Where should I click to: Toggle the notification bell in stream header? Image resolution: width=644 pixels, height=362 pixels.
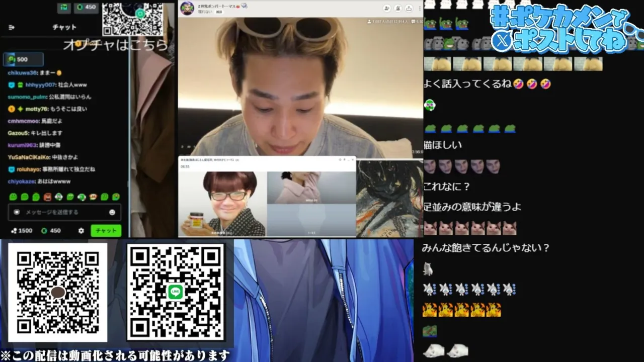coord(397,8)
